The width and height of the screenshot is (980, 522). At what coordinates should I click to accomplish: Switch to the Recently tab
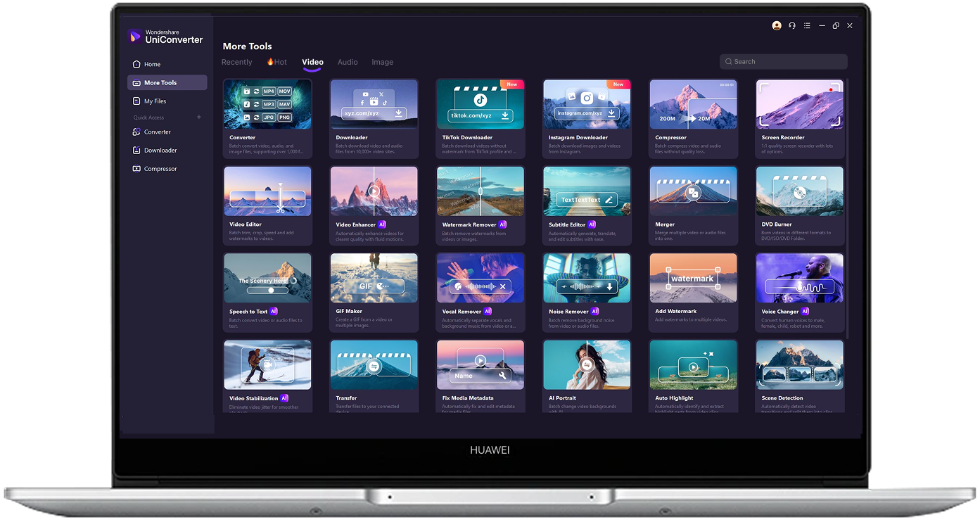236,62
